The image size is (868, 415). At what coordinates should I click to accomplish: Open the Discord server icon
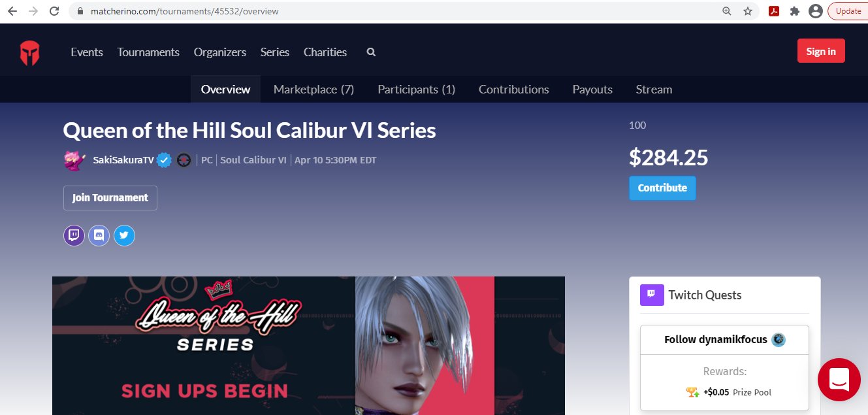[99, 235]
